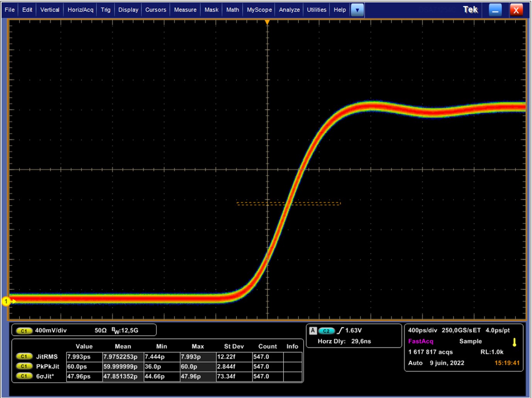Click the 1.63V trigger level readout
This screenshot has height=398, width=532.
(353, 331)
